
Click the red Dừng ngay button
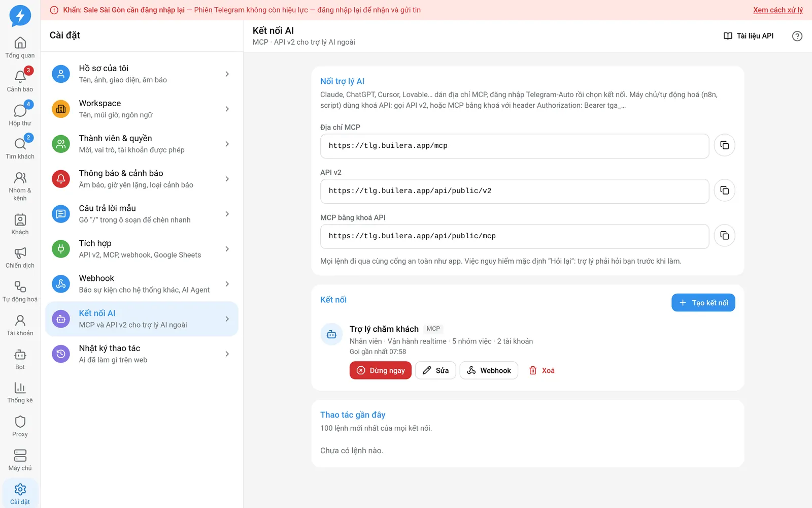pos(380,370)
